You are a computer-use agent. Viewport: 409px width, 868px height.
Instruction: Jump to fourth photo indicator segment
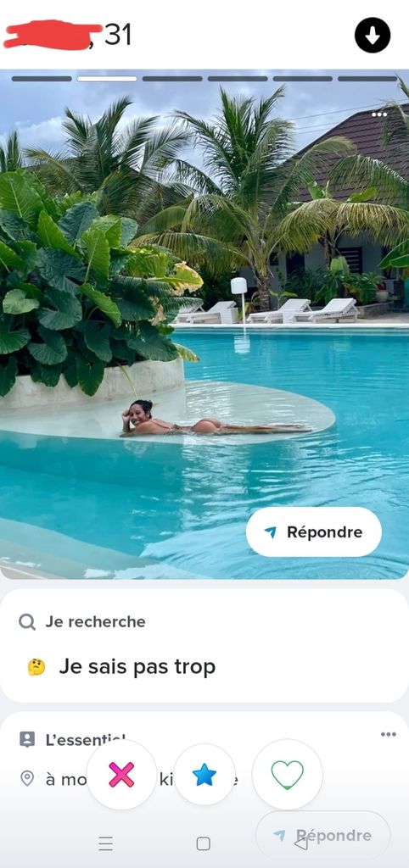click(x=238, y=79)
